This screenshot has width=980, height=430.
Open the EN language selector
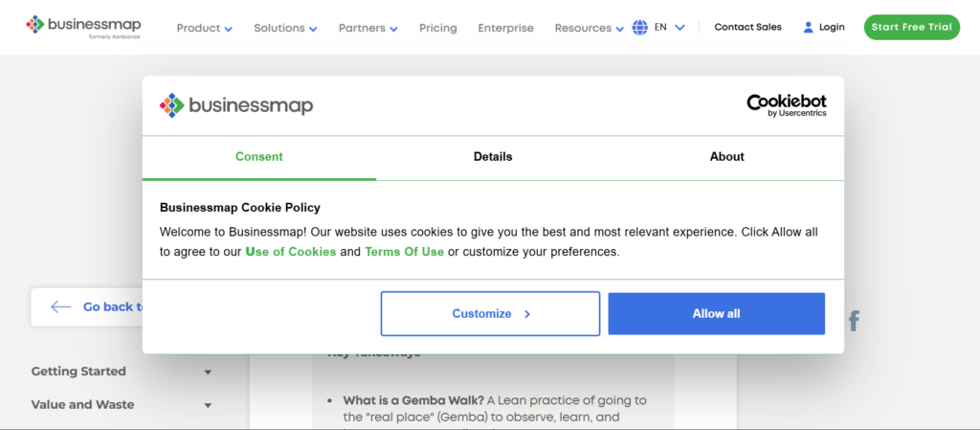[670, 28]
